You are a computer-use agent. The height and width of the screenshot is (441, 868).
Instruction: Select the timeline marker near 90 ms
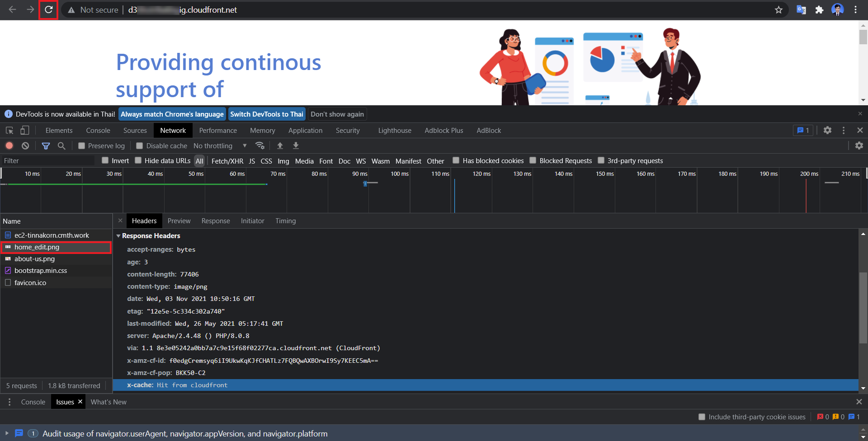[365, 183]
